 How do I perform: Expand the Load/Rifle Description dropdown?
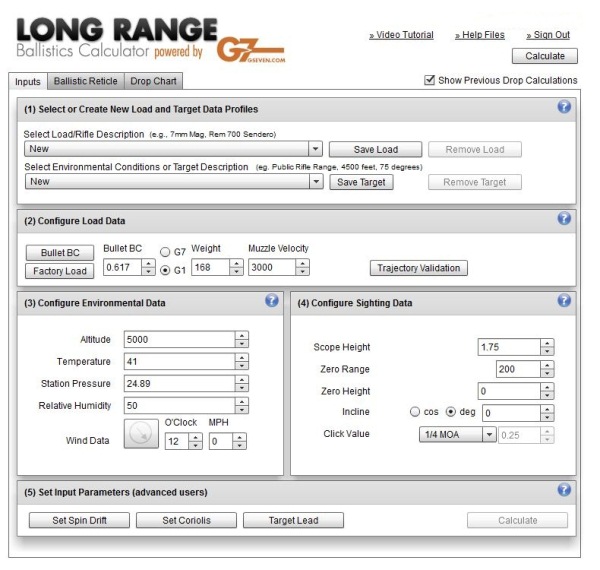pyautogui.click(x=315, y=149)
